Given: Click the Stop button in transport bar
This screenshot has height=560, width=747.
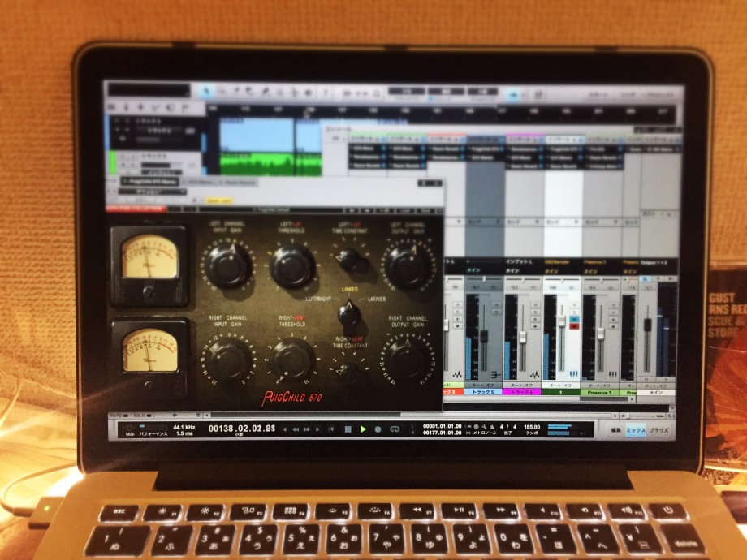Looking at the screenshot, I should [x=348, y=429].
